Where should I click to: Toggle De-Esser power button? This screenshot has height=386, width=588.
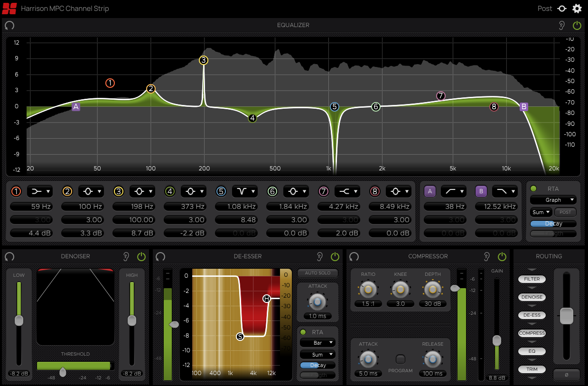[x=335, y=256]
